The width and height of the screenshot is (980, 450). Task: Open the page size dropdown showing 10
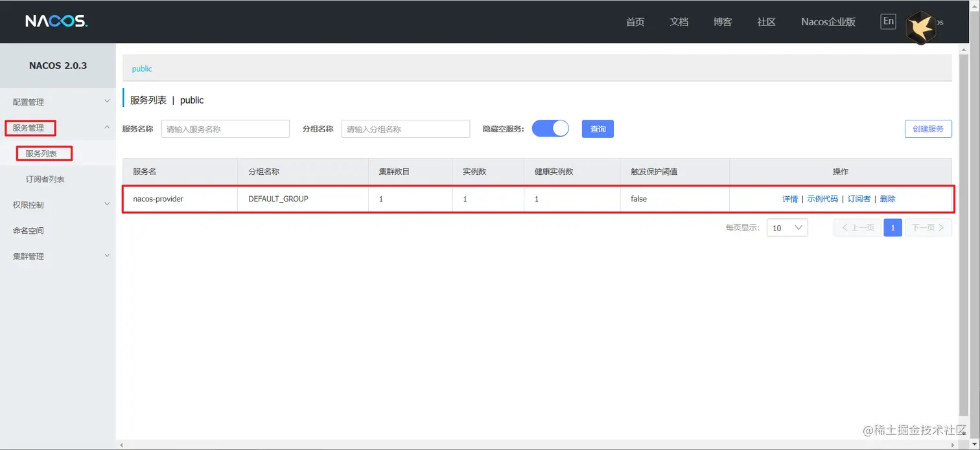(x=787, y=227)
